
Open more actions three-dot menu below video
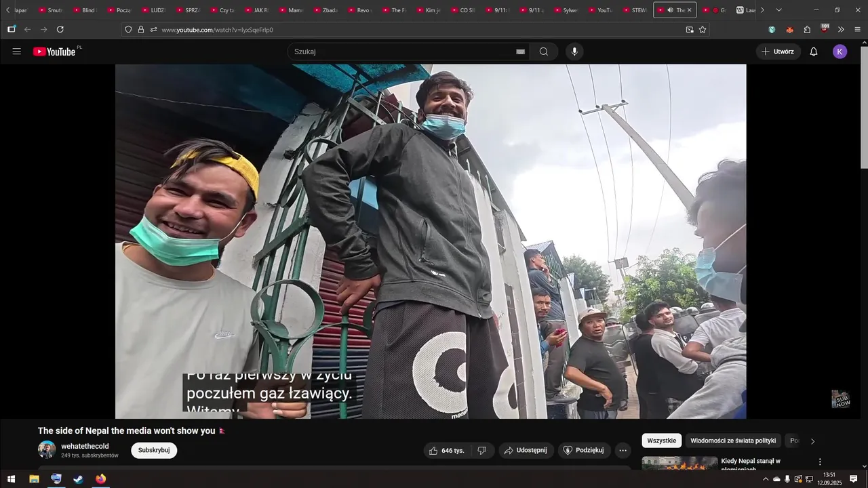point(623,451)
